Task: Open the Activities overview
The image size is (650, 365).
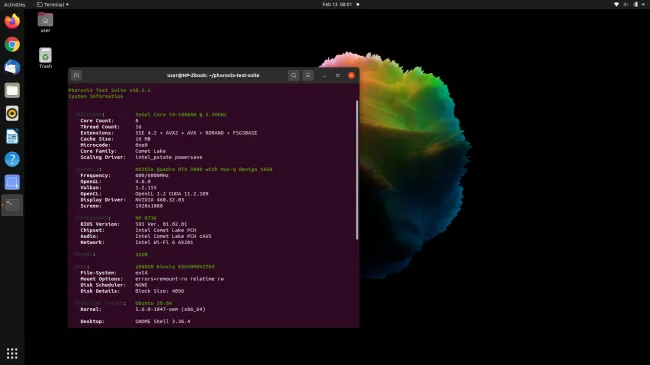Action: 15,5
